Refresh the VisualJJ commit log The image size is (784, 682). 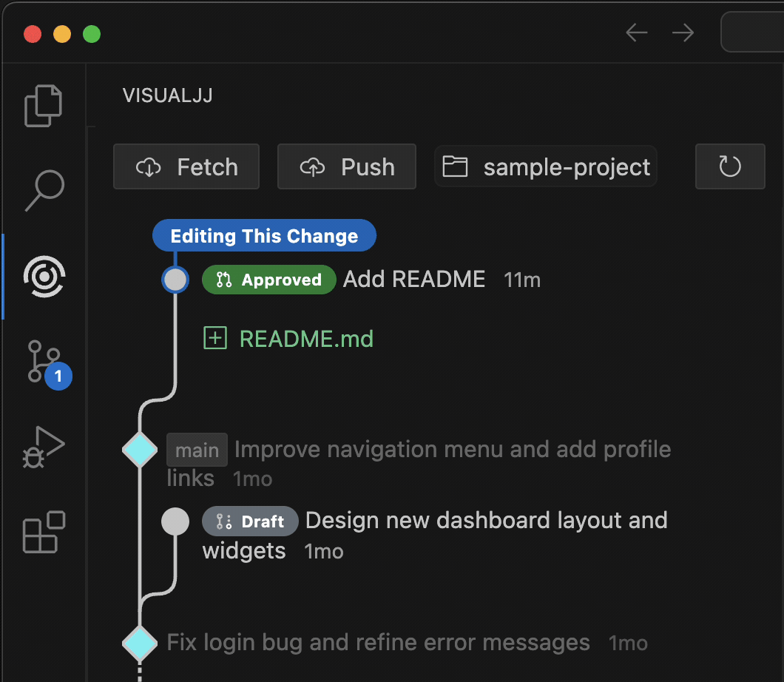coord(730,166)
